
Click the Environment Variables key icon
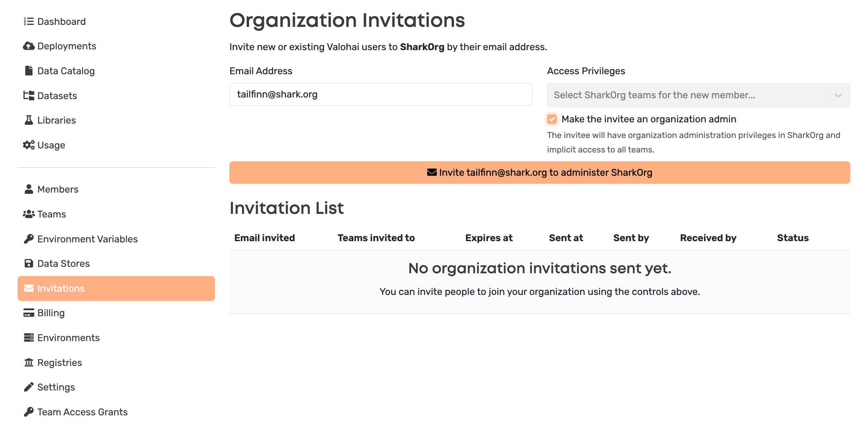28,239
